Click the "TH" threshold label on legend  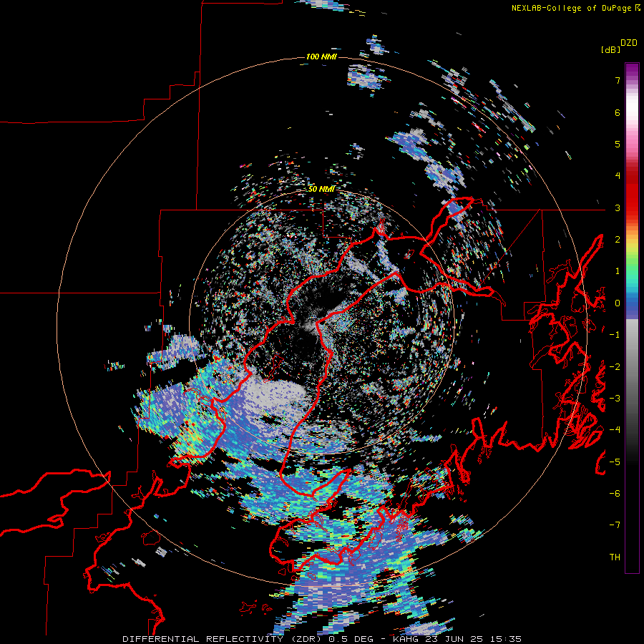coord(615,557)
